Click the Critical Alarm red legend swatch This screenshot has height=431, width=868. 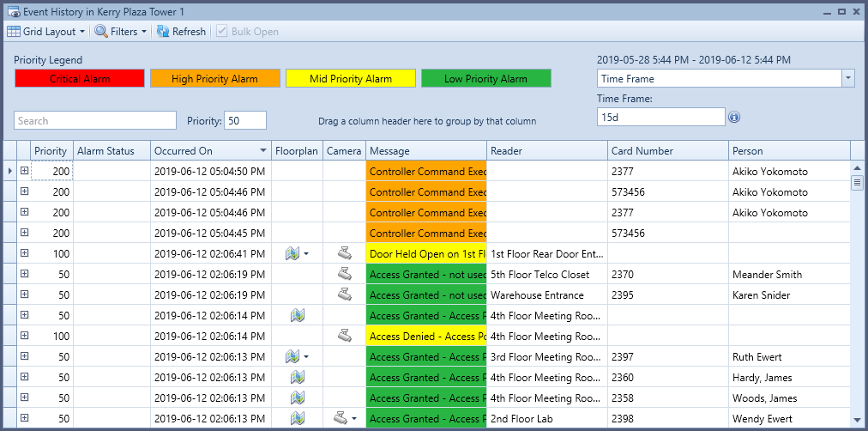80,79
